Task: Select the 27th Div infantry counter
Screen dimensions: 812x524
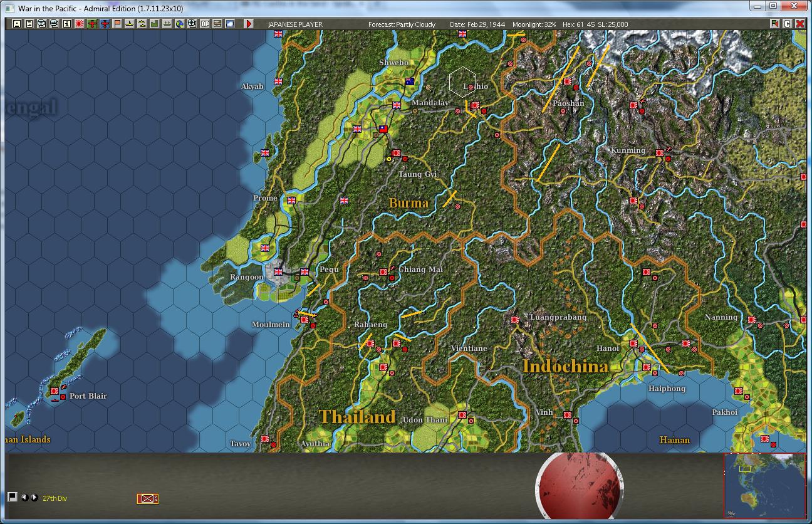Action: [148, 498]
